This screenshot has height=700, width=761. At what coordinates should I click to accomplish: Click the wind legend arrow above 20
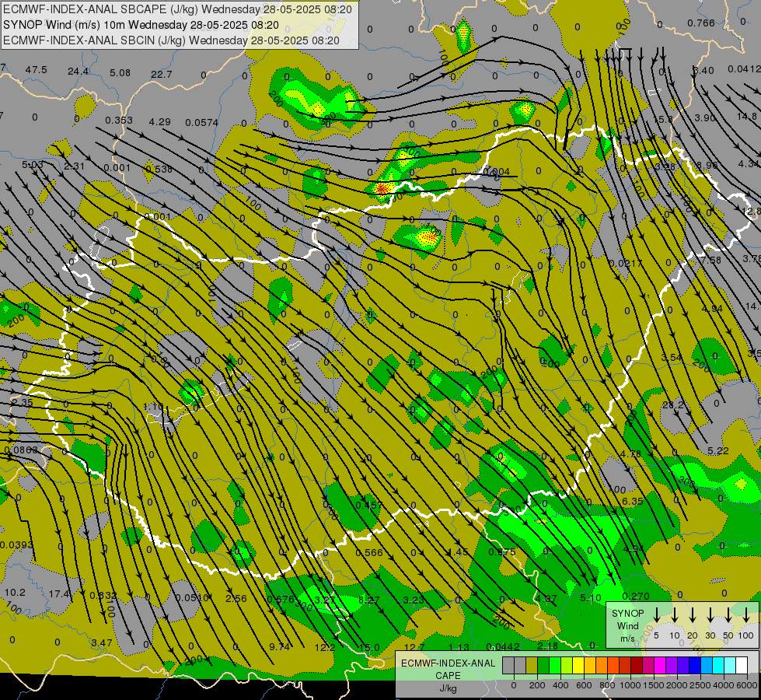click(693, 615)
